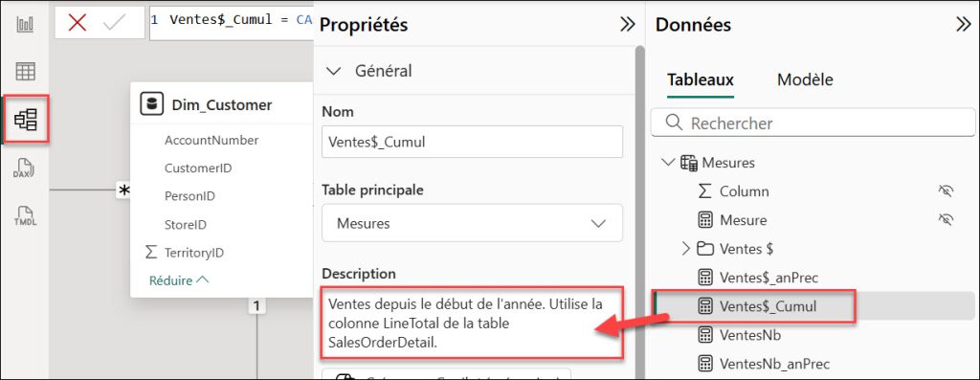Open the DAX query view icon
The height and width of the screenshot is (380, 980).
(x=25, y=168)
